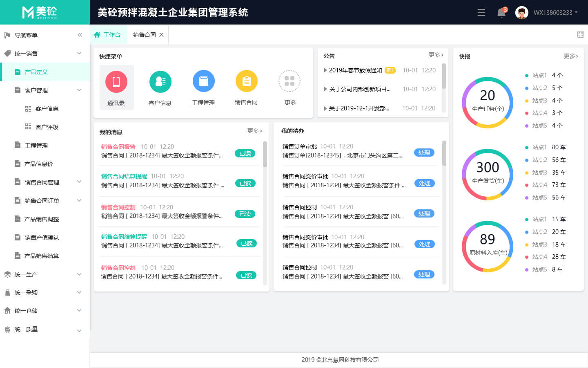Open the 通讯录 quick menu icon
The image size is (588, 368).
pos(116,82)
